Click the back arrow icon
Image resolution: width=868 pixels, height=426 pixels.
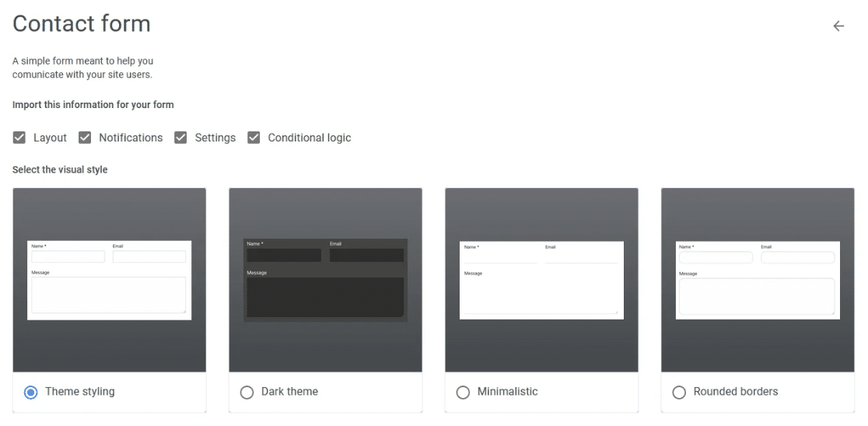click(x=838, y=26)
